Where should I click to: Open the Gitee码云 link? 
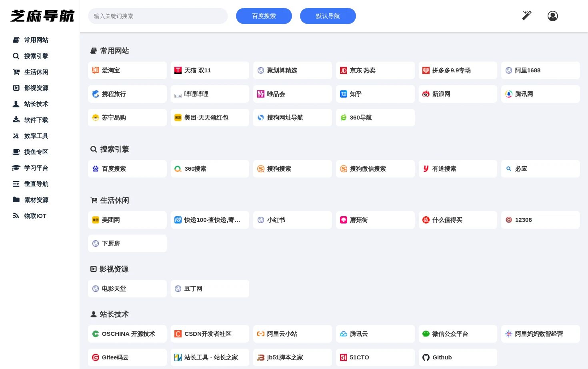(127, 357)
